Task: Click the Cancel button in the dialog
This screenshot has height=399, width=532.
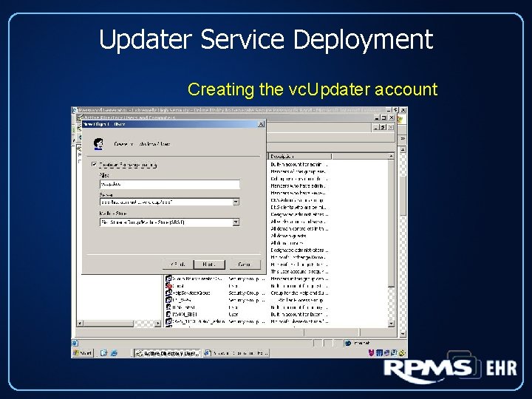Action: [245, 264]
